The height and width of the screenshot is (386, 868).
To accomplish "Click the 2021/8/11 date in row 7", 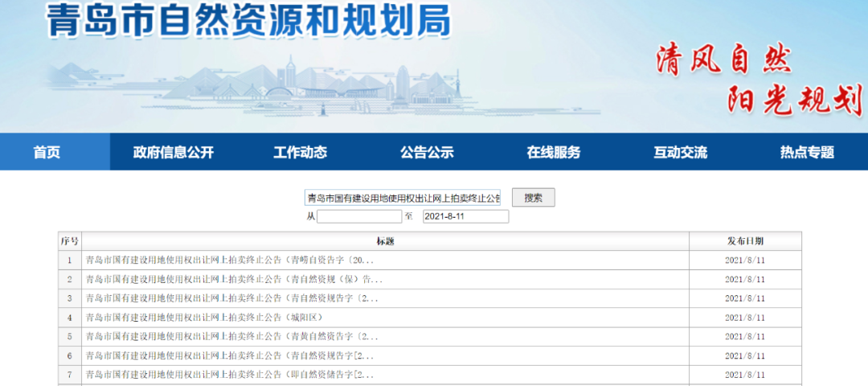I will pos(745,375).
